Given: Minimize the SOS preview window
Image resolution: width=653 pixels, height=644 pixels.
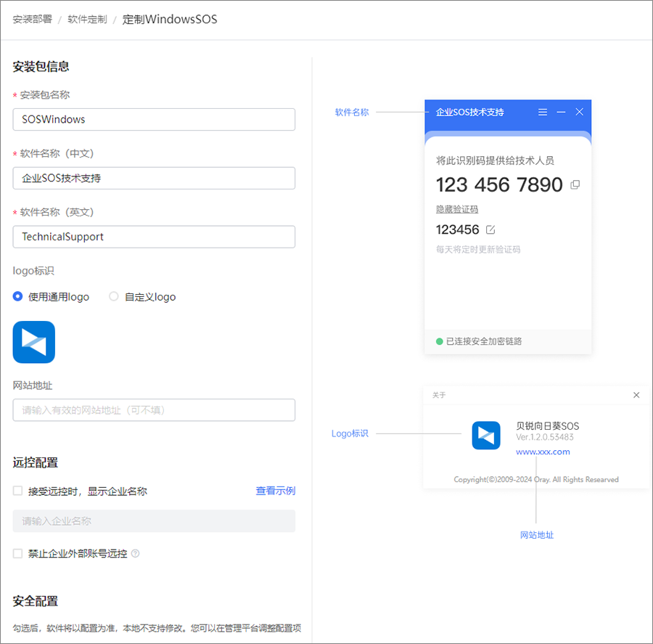Looking at the screenshot, I should pos(561,113).
